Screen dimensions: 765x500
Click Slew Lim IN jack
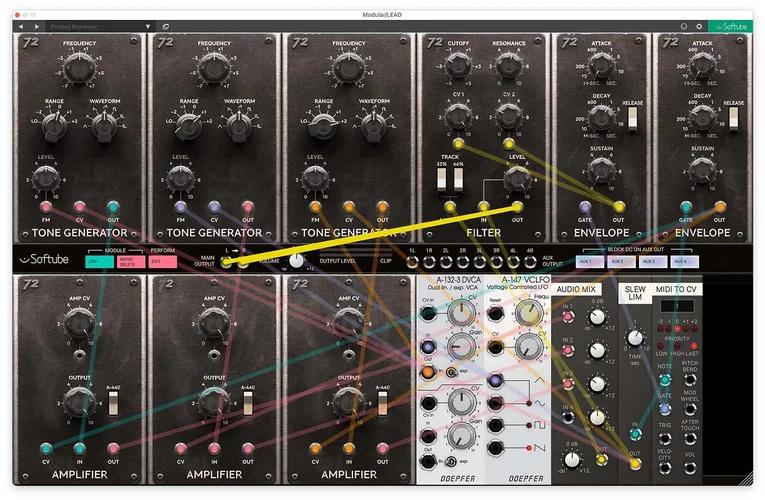coord(635,434)
